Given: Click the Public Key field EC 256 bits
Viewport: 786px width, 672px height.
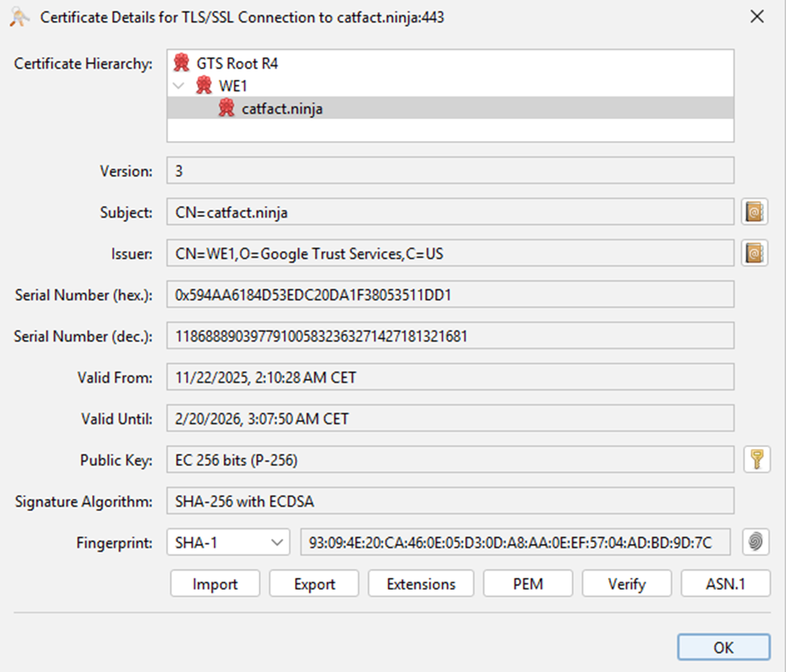Looking at the screenshot, I should coord(450,459).
